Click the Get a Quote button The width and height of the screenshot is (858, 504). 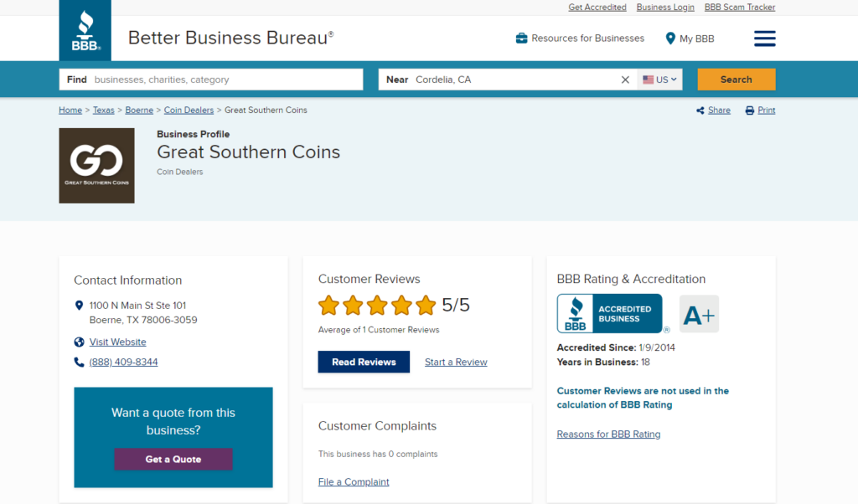click(x=173, y=459)
